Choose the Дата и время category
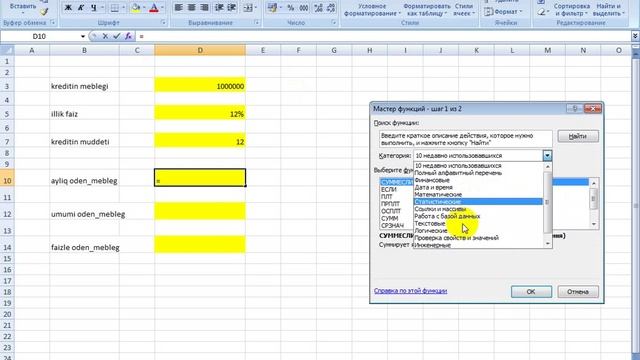This screenshot has width=640, height=360. tap(478, 187)
